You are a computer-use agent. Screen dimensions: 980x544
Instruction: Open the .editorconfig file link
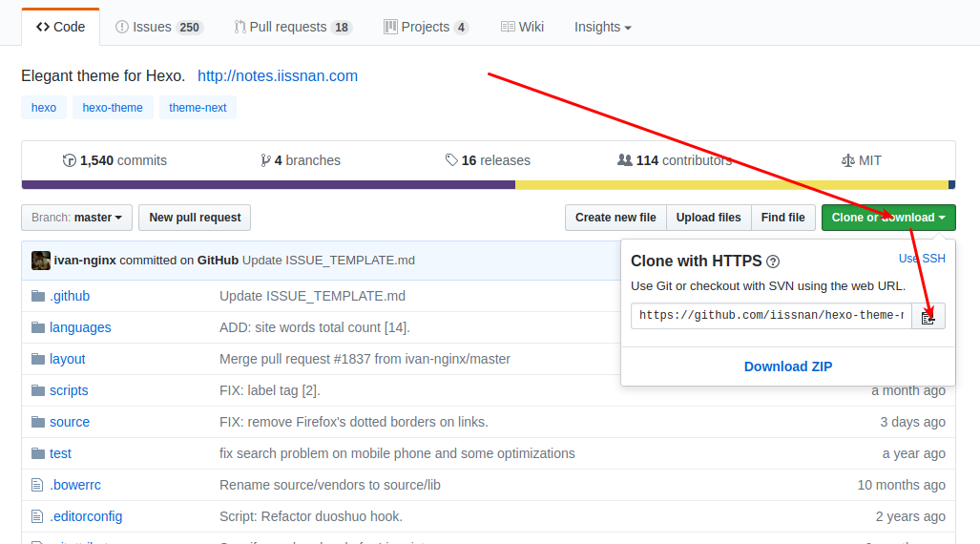(x=86, y=516)
